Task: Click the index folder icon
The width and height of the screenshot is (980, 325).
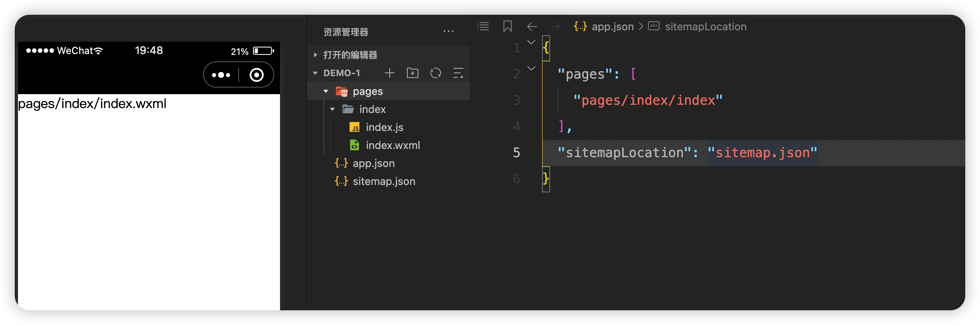Action: coord(348,109)
